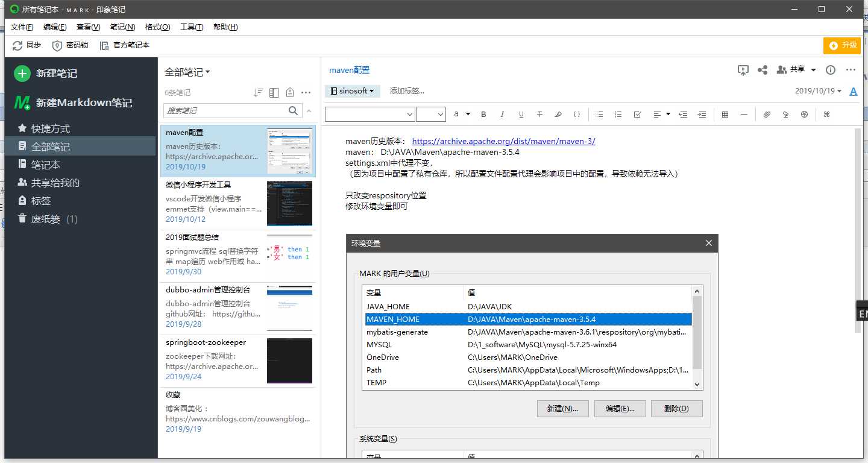Open the font size combo box
Viewport: 868px width, 463px height.
(x=431, y=114)
